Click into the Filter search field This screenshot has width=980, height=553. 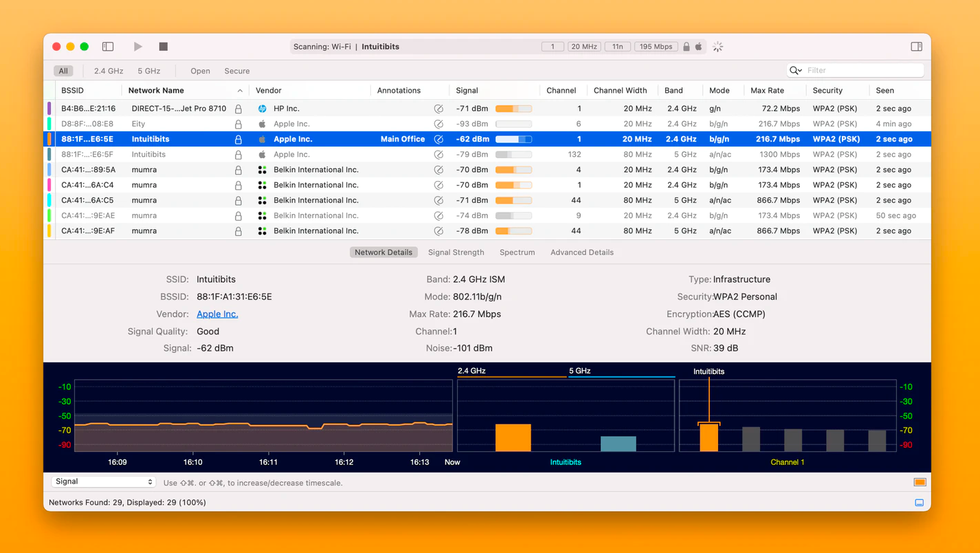856,70
